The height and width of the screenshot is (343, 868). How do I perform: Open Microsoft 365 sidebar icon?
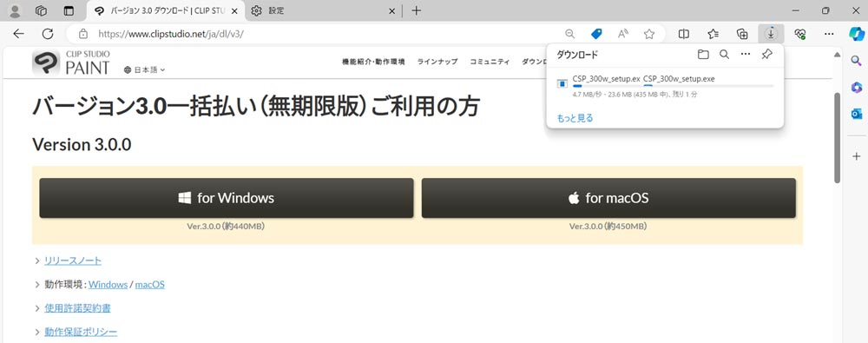[857, 87]
